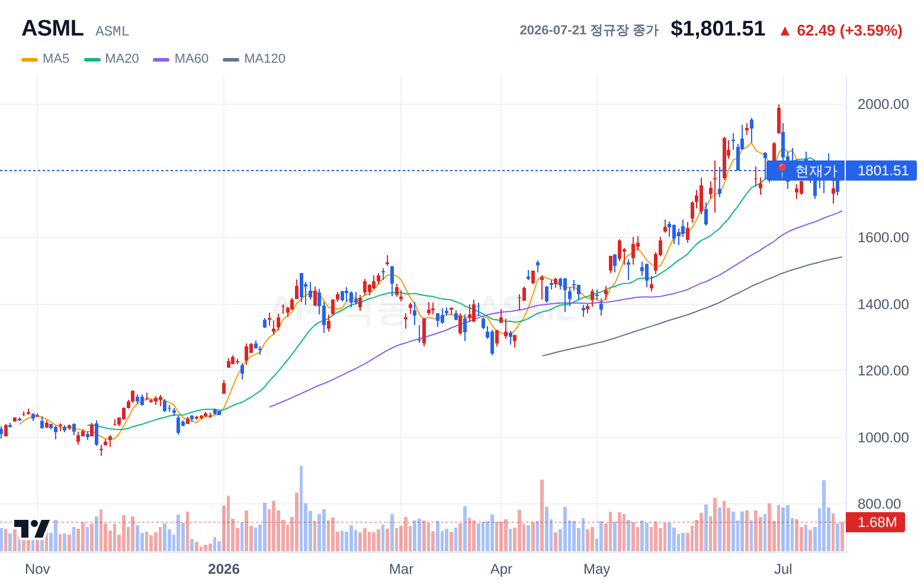Click the 1801.51 price axis label
Image resolution: width=924 pixels, height=585 pixels.
pyautogui.click(x=883, y=171)
